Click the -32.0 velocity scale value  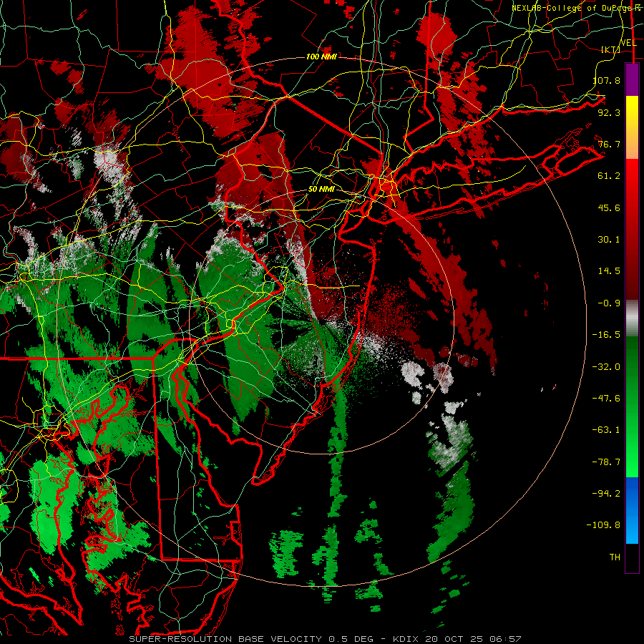click(606, 367)
